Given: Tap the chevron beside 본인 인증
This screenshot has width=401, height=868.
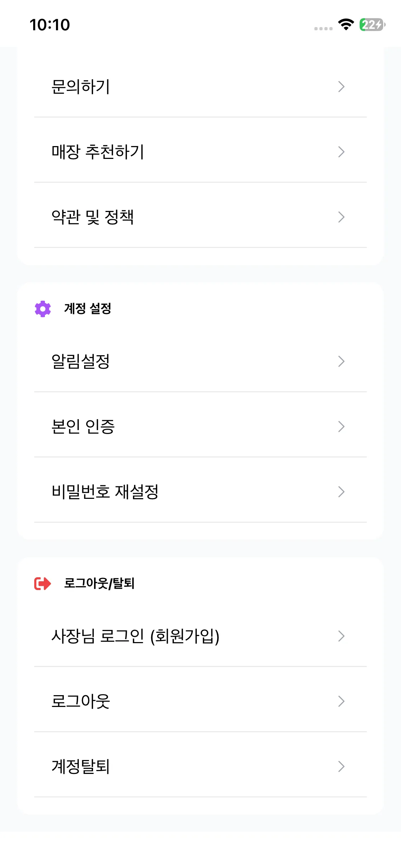Looking at the screenshot, I should [x=341, y=427].
